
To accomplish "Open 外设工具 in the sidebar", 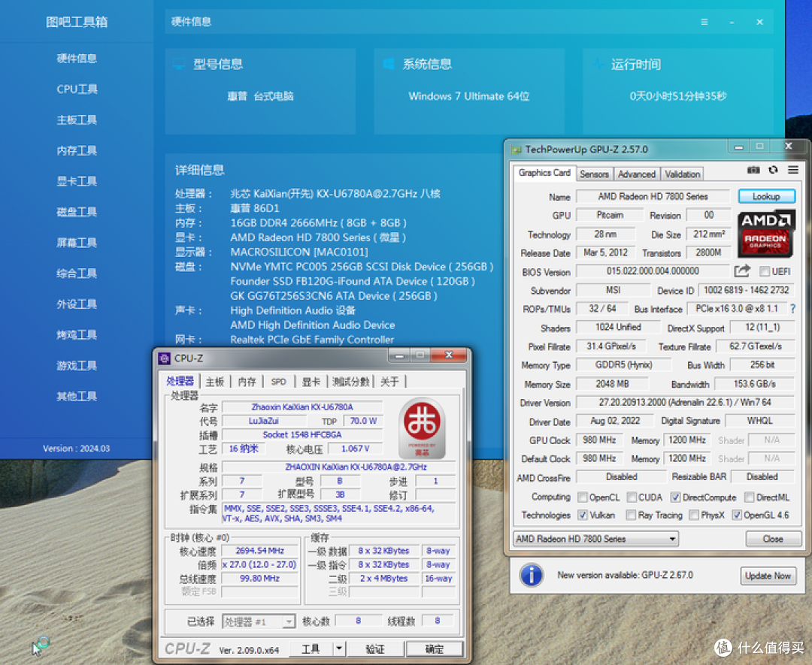I will (x=77, y=304).
